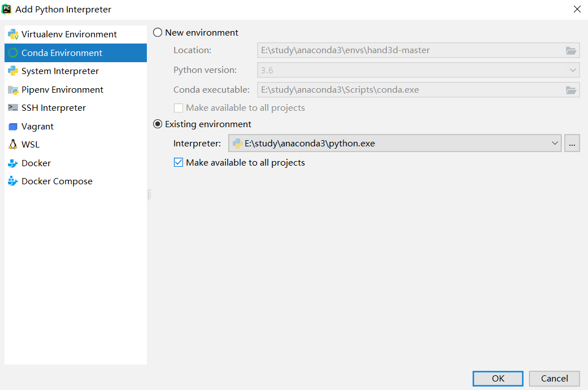This screenshot has height=390, width=588.
Task: Click the Conda executable folder browse icon
Action: 571,90
